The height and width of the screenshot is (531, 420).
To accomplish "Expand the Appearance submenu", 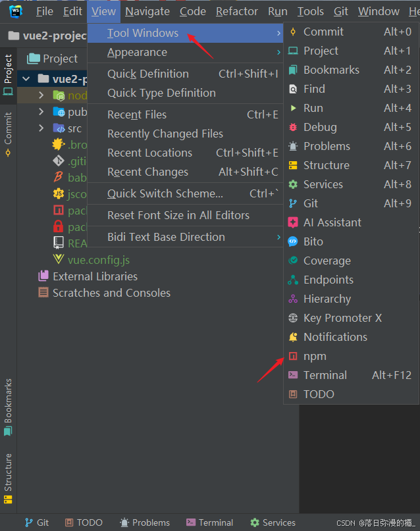I will [x=185, y=53].
